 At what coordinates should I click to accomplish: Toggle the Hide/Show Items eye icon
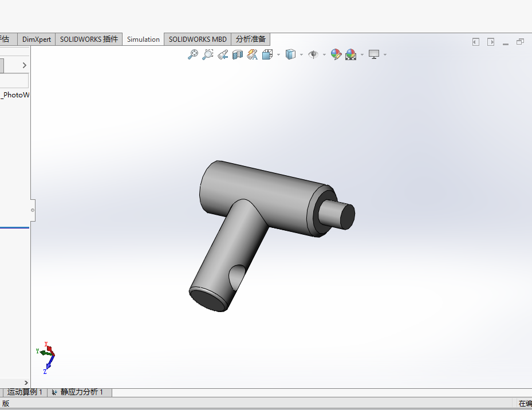pyautogui.click(x=313, y=54)
